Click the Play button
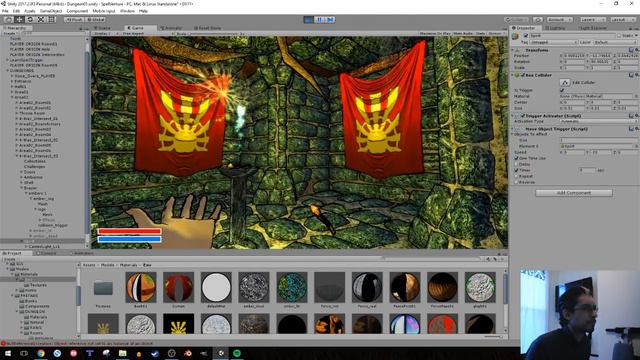This screenshot has width=640, height=360. 309,19
